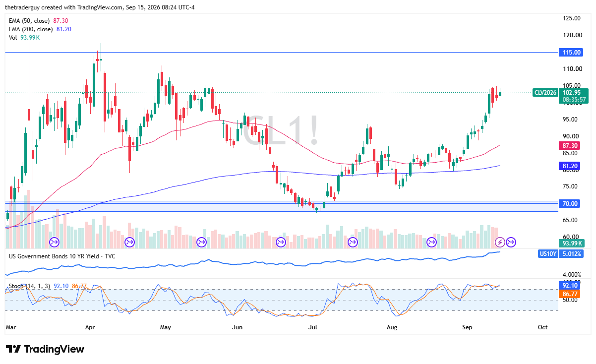Viewport: 596px width, 364px height.
Task: Click the orange 86.77 value in Stoch legend
Action: (79, 286)
